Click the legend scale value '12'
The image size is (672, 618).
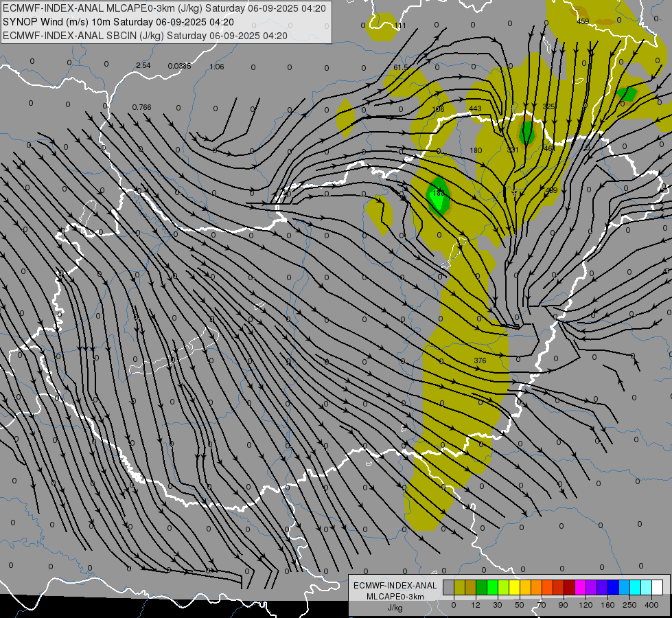point(476,605)
